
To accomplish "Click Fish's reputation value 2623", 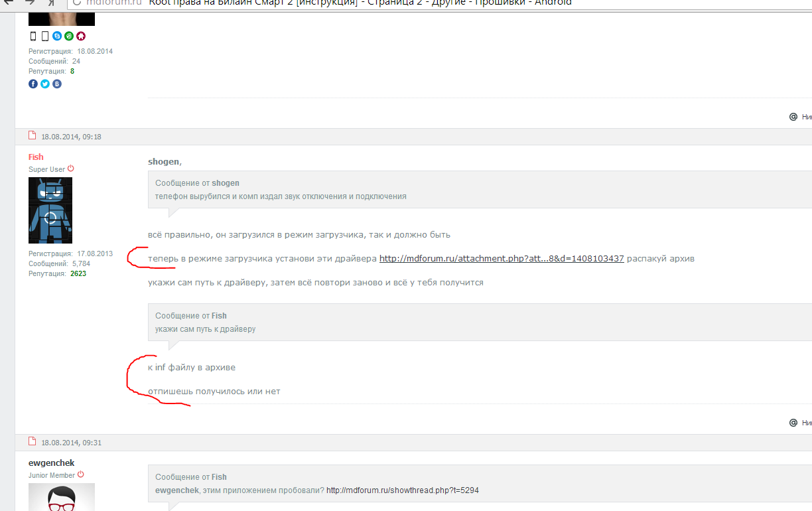I will tap(78, 273).
